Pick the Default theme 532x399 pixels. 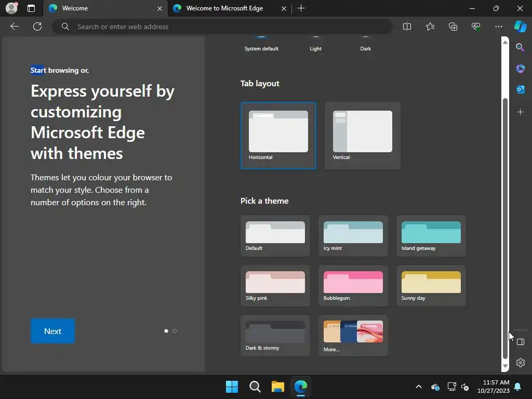coord(275,236)
